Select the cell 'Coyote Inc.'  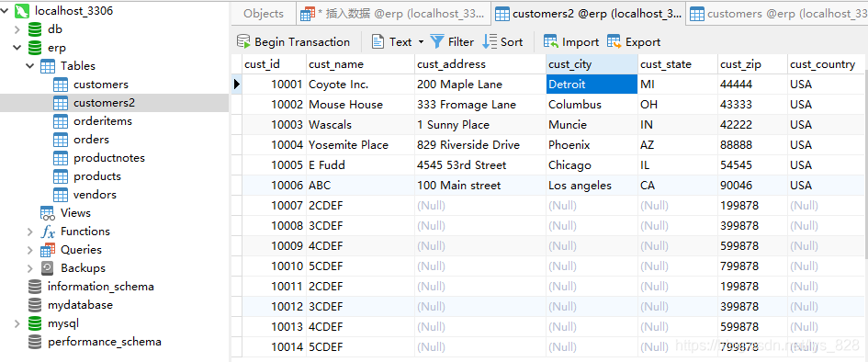click(x=360, y=85)
